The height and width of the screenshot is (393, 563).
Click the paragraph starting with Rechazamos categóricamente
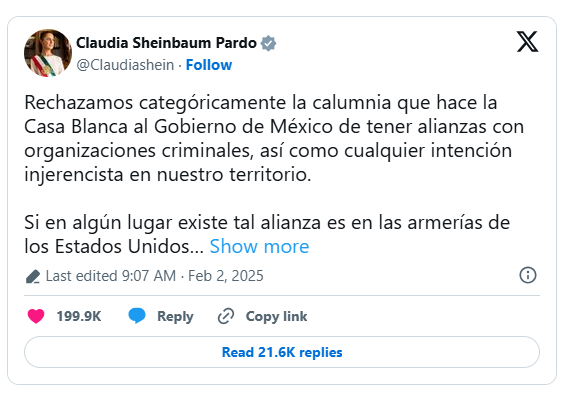(274, 139)
